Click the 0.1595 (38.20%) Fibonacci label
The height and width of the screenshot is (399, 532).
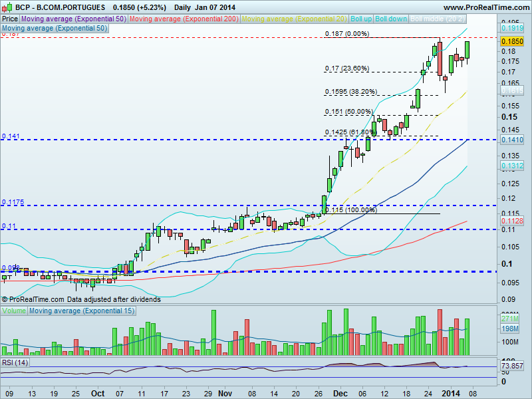[x=351, y=92]
